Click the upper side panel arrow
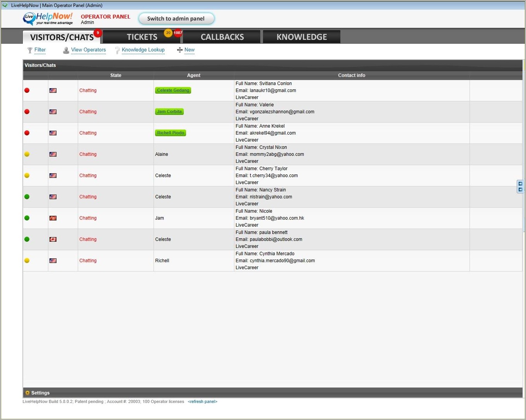526x420 pixels. [x=520, y=184]
